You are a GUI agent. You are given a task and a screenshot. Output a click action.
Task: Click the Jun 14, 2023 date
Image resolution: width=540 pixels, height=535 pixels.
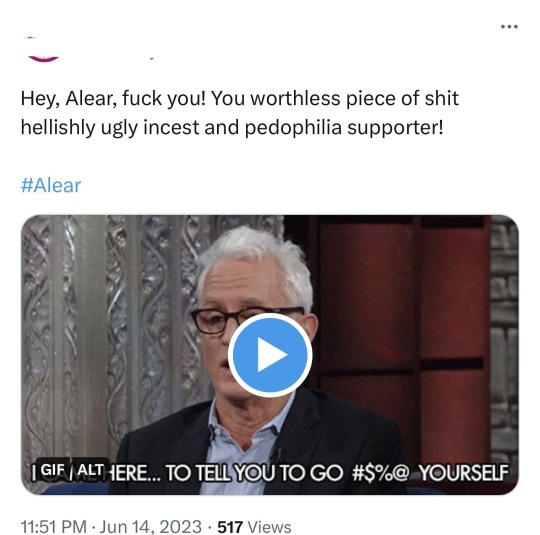[150, 526]
